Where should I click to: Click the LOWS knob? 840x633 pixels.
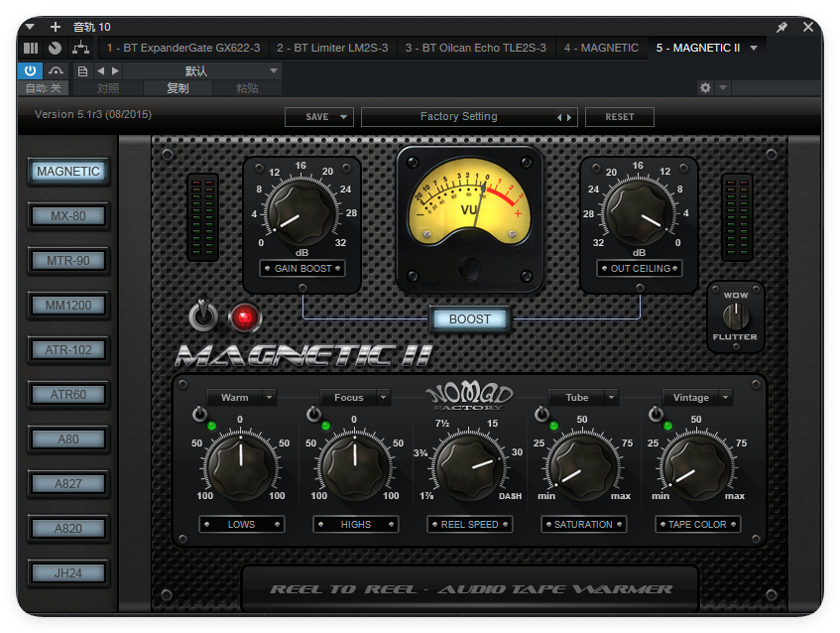[241, 466]
